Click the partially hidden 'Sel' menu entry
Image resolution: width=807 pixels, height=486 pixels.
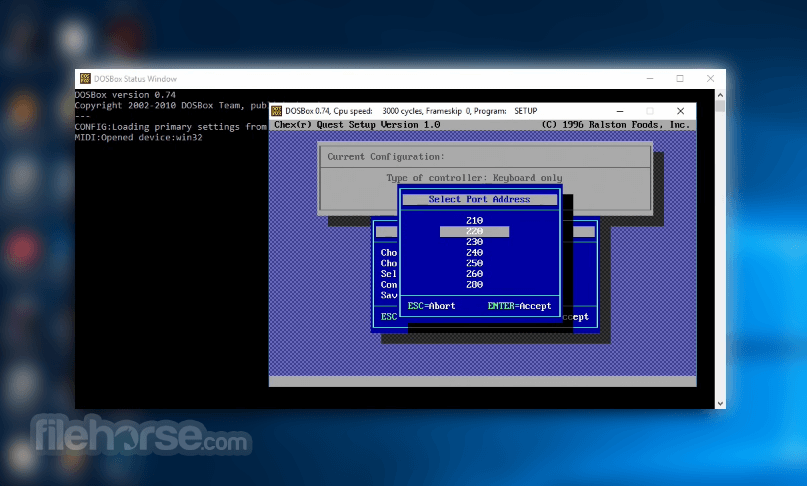389,274
